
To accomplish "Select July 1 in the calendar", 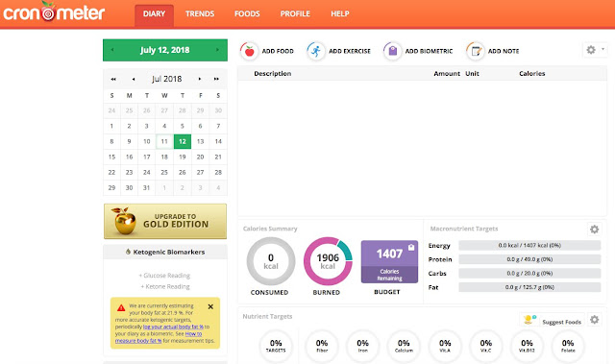I will pyautogui.click(x=111, y=126).
